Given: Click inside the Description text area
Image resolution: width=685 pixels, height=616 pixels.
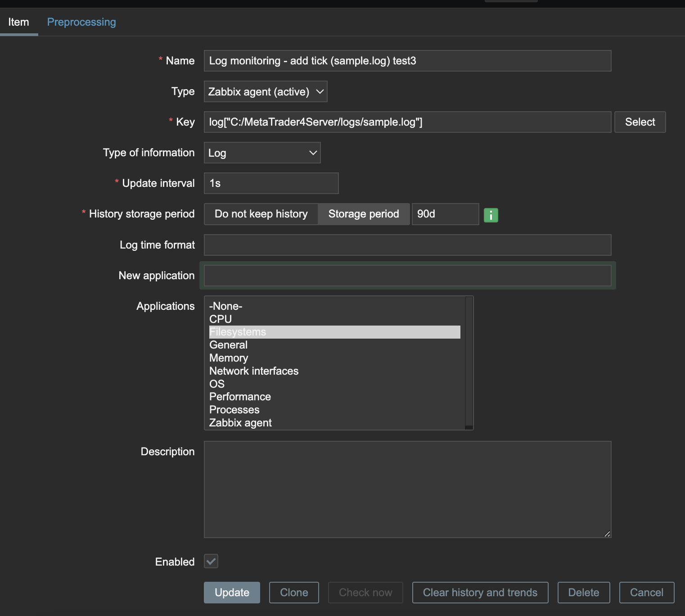Looking at the screenshot, I should (407, 489).
